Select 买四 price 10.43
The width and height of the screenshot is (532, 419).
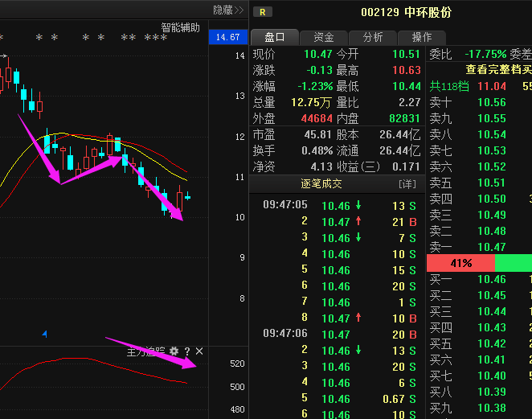point(492,327)
